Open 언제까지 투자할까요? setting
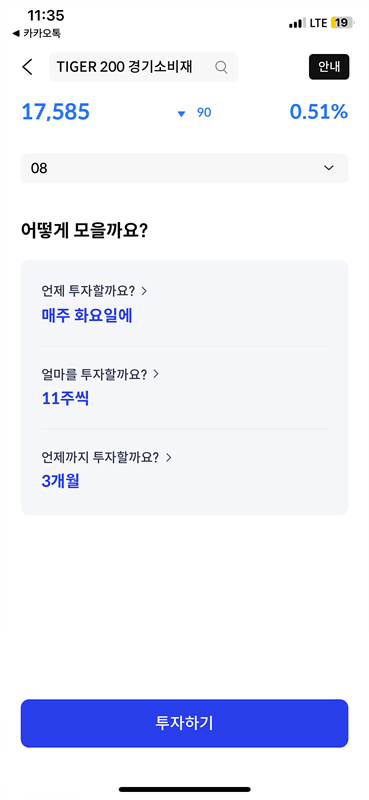This screenshot has height=800, width=369. [x=106, y=457]
